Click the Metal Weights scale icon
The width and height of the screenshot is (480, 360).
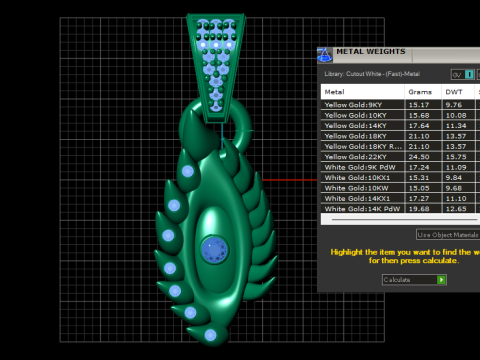point(325,55)
